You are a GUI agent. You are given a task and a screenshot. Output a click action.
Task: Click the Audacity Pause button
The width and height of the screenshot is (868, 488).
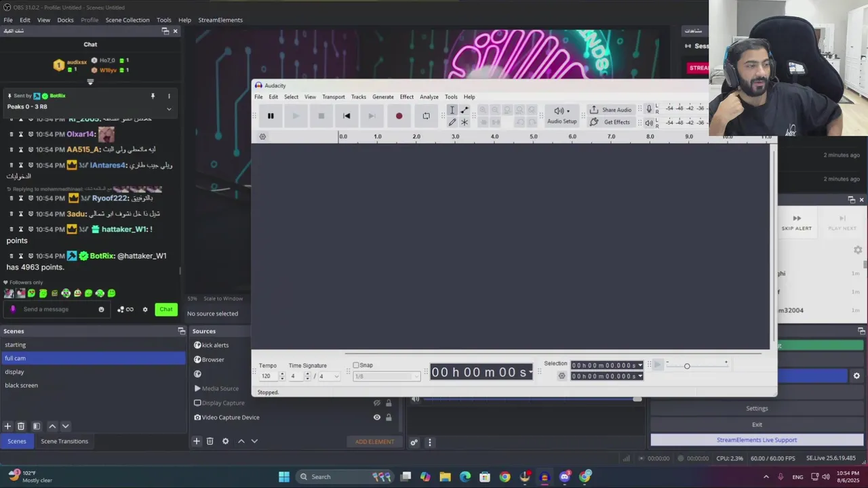tap(271, 116)
